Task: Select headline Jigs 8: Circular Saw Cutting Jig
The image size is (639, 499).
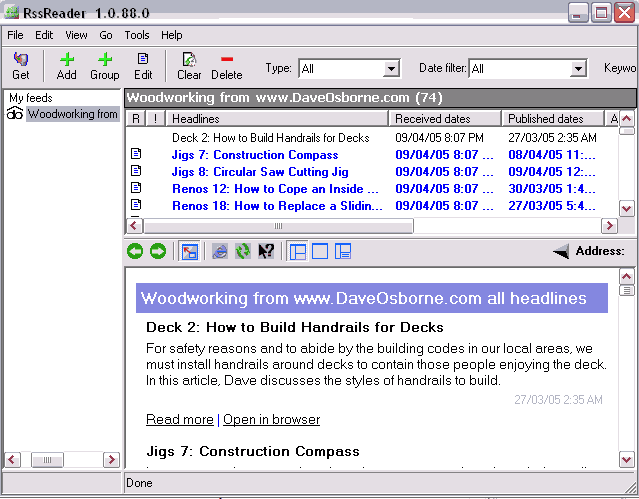Action: pos(260,172)
